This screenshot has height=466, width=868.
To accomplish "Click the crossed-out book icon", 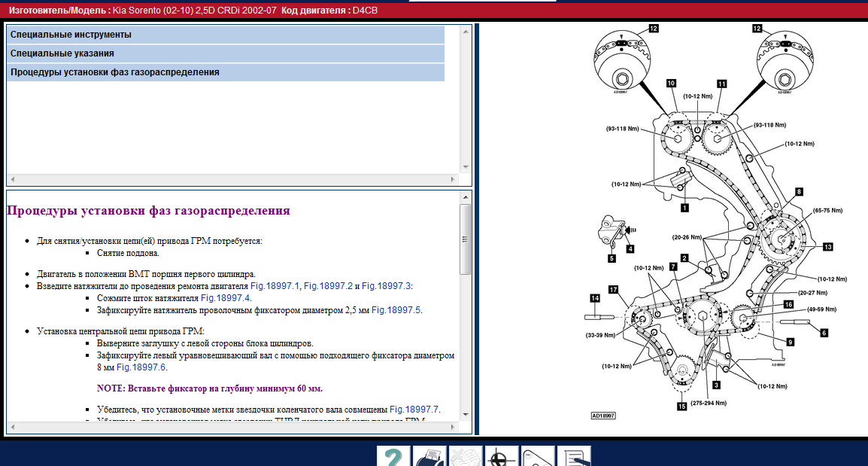I will click(466, 456).
